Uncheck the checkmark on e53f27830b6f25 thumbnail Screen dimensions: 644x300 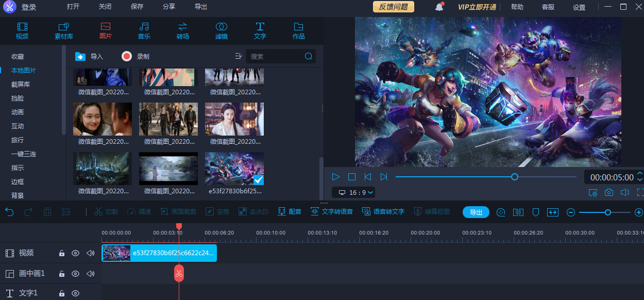pyautogui.click(x=259, y=179)
